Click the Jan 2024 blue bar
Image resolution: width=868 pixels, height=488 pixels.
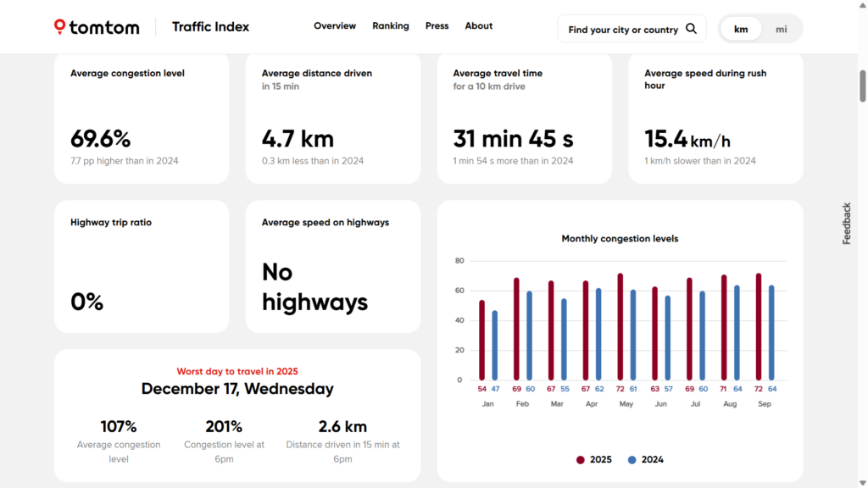[495, 346]
